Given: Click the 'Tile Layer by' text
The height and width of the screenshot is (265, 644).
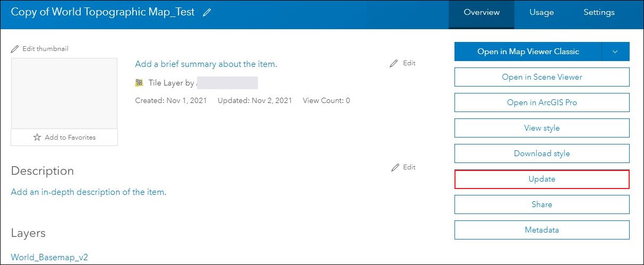Looking at the screenshot, I should [x=171, y=83].
